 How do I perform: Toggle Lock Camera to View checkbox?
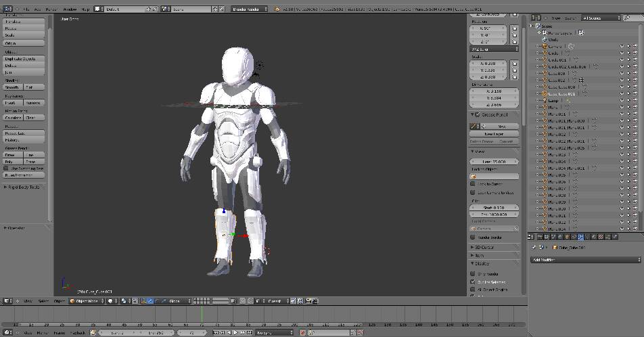(x=473, y=192)
